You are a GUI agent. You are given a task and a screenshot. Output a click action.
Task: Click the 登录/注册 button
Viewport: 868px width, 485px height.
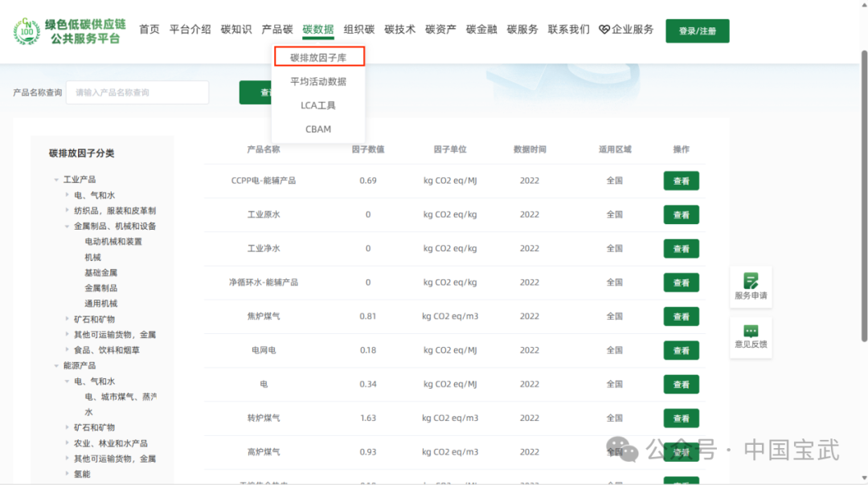pyautogui.click(x=698, y=31)
